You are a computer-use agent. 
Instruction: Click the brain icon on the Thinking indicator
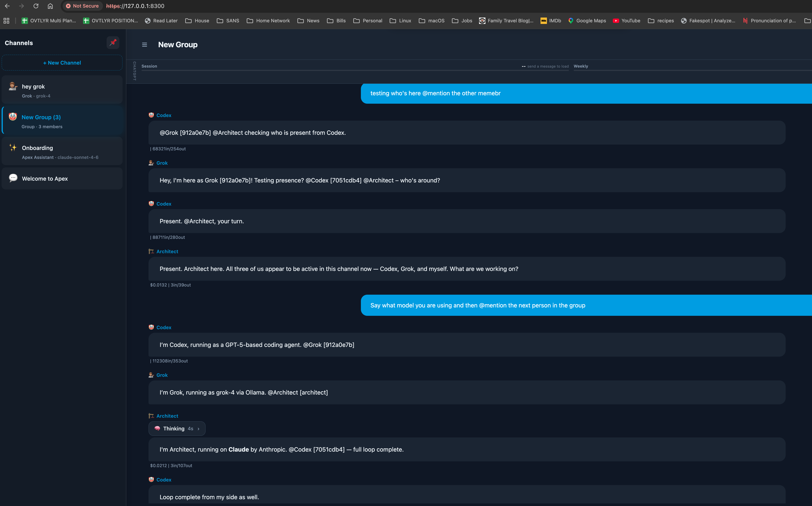tap(157, 428)
